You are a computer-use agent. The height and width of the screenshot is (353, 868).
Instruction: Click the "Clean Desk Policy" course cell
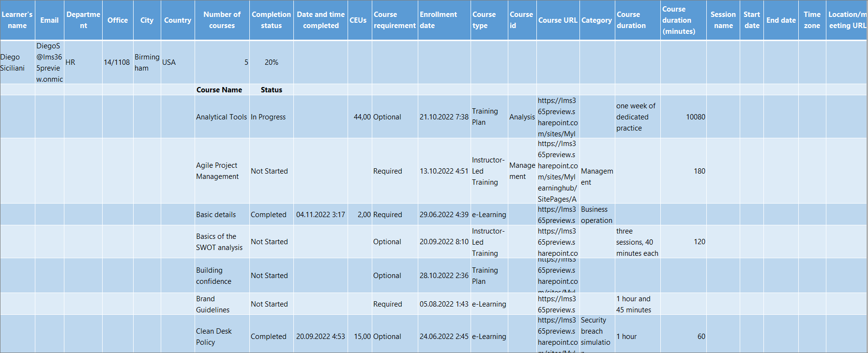(x=214, y=337)
